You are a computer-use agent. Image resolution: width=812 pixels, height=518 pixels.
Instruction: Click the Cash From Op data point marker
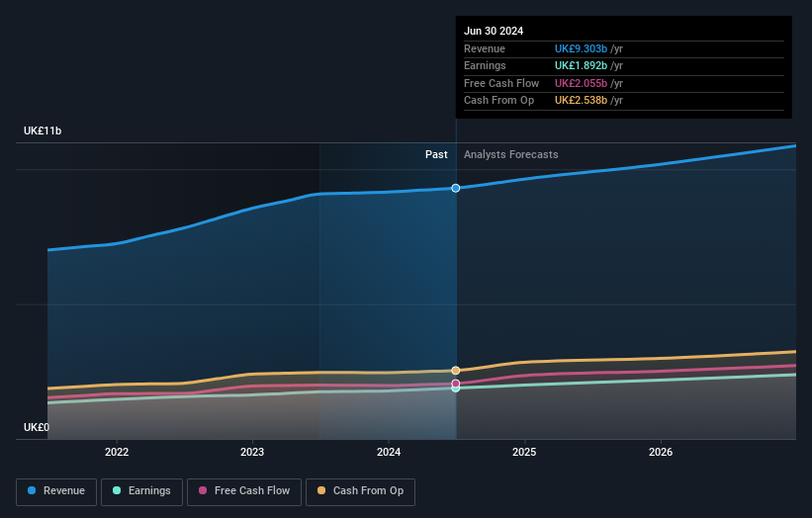click(x=456, y=371)
